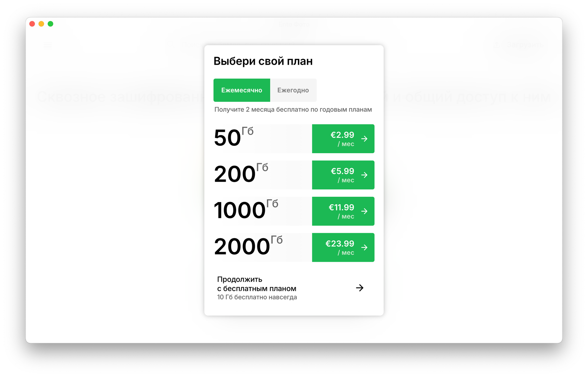Click the arrow on the €11.99 plan
The width and height of the screenshot is (588, 377).
pyautogui.click(x=364, y=211)
